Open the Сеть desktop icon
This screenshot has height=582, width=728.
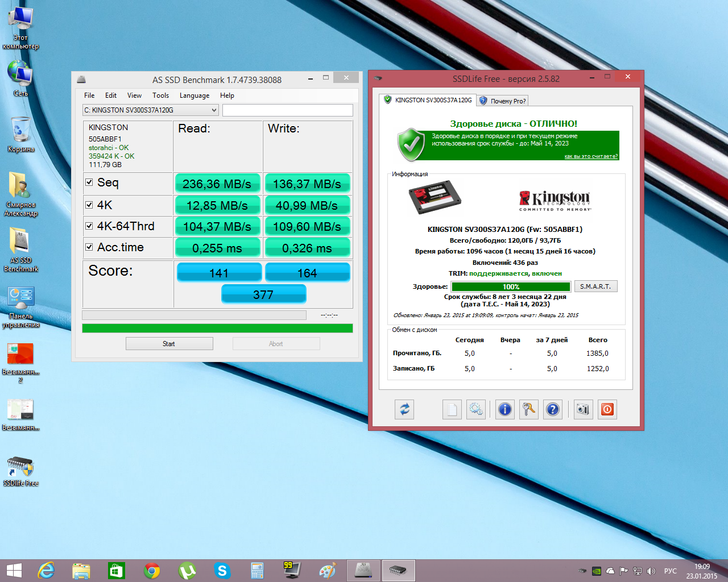[x=20, y=78]
